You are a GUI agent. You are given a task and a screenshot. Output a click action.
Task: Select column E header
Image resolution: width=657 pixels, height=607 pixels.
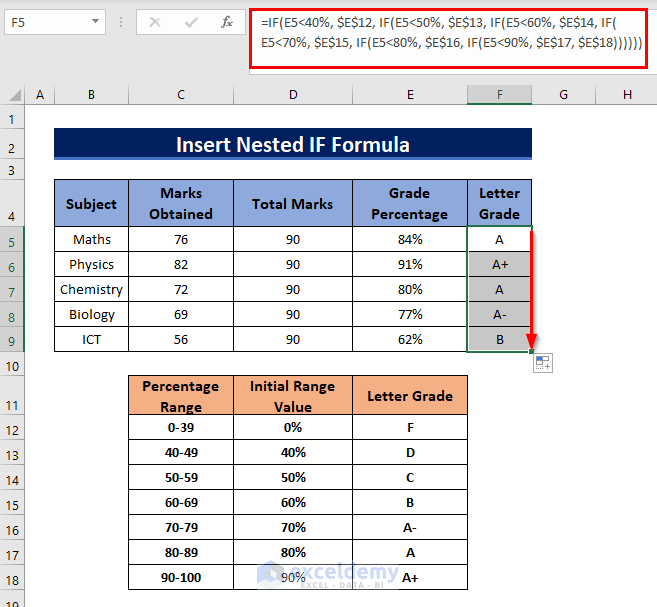pyautogui.click(x=410, y=95)
